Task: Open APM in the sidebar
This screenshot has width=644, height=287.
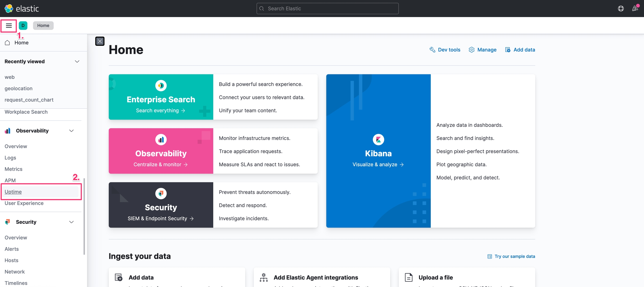Action: [10, 180]
